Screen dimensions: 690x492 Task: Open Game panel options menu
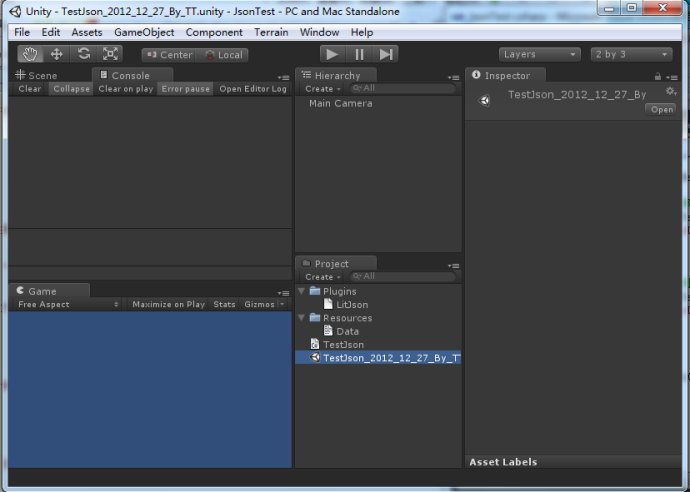tap(284, 293)
